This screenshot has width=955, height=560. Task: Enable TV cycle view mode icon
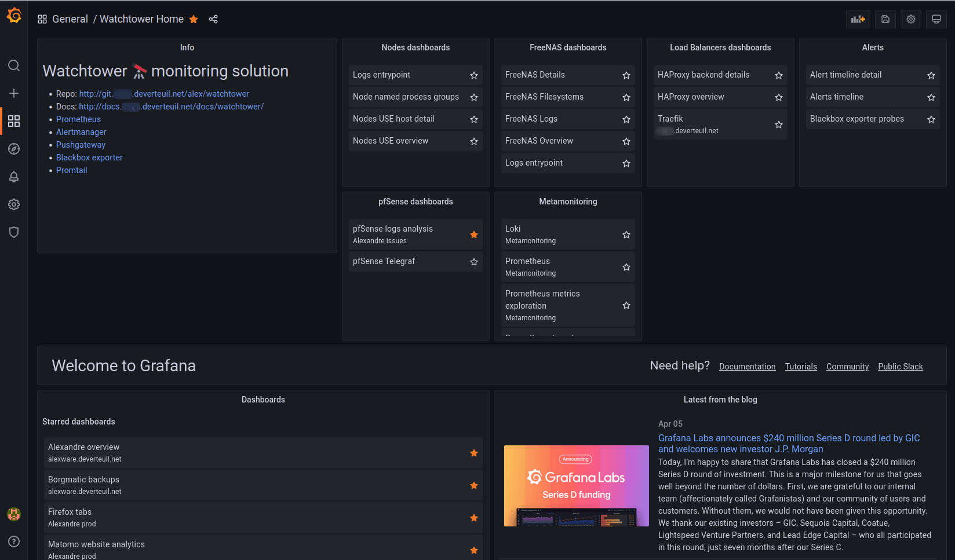click(x=936, y=19)
